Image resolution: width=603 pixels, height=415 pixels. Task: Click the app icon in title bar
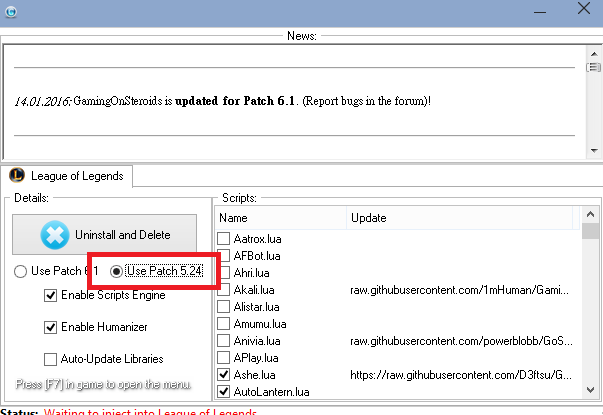click(x=11, y=12)
